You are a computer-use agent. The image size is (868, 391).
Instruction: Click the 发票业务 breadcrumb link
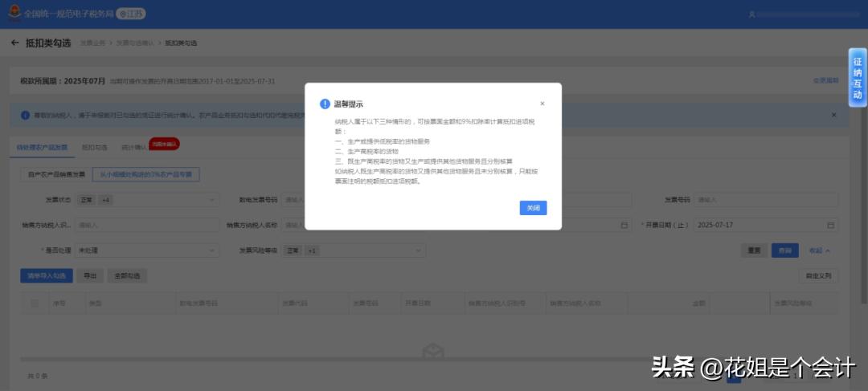[x=92, y=43]
